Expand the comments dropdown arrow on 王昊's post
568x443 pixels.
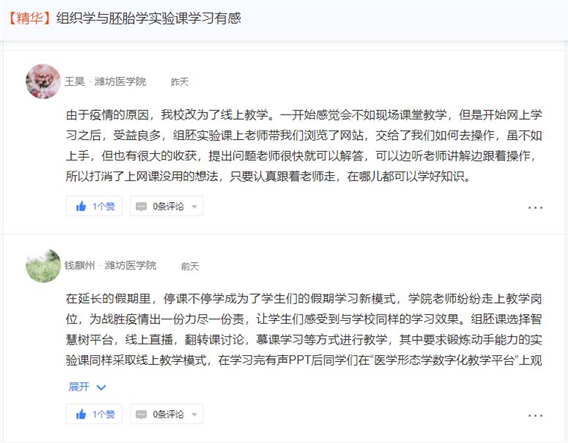[x=195, y=207]
